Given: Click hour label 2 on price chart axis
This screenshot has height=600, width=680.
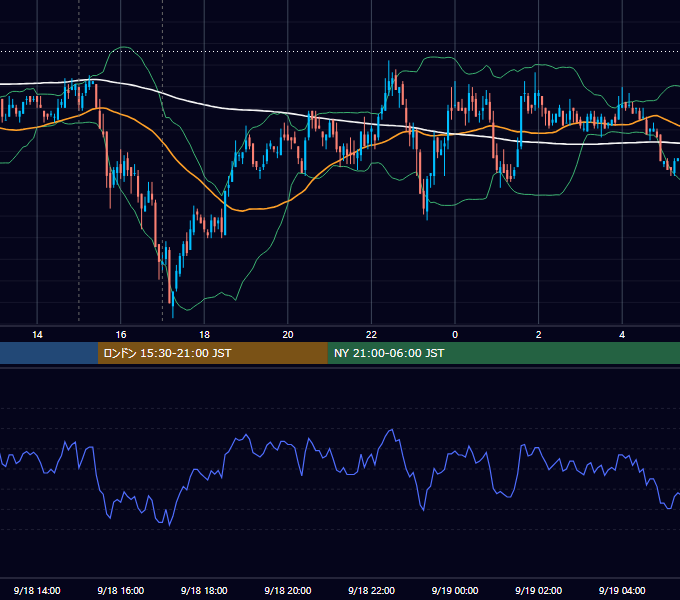Looking at the screenshot, I should 539,335.
